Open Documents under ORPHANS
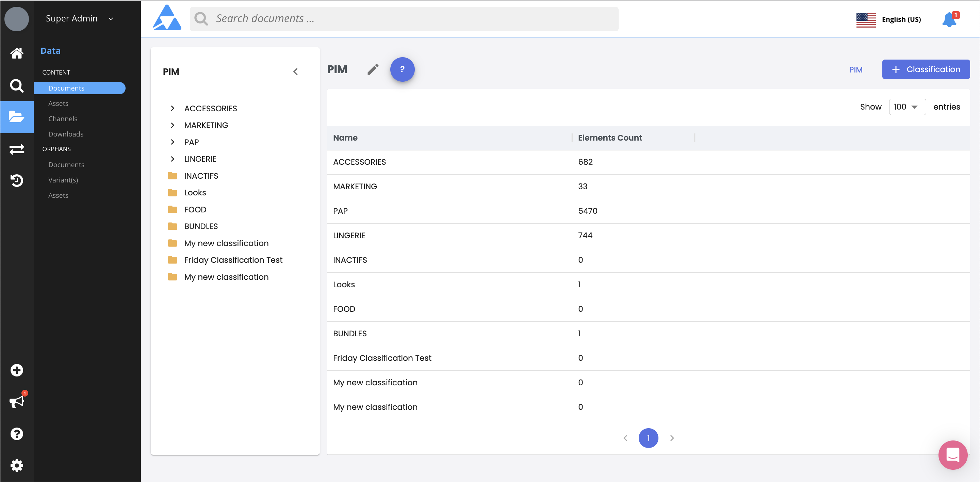The width and height of the screenshot is (980, 482). [66, 165]
